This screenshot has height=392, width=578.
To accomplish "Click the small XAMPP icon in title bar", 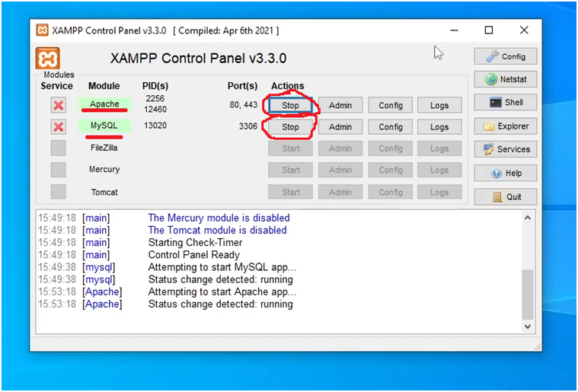I will [42, 30].
